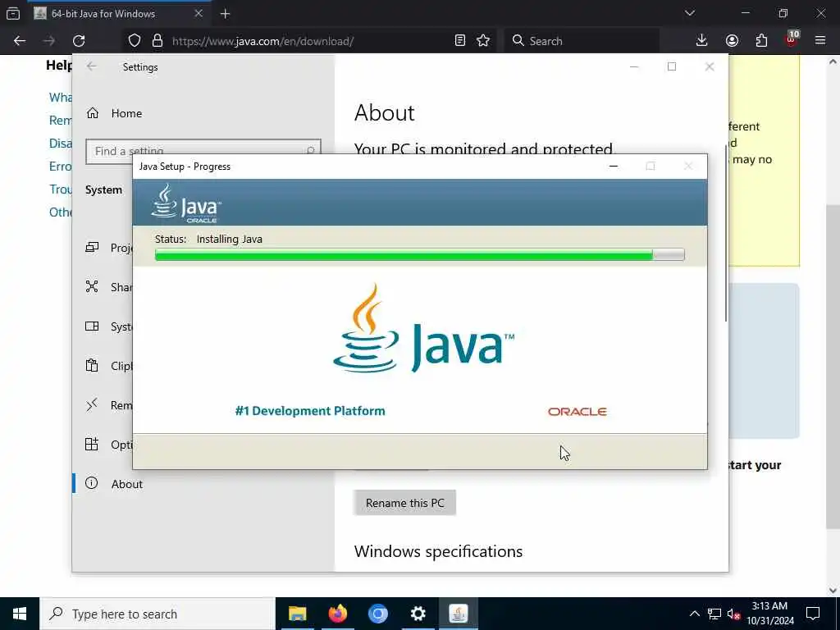Viewport: 840px width, 630px height.
Task: Minimize the Firefox window
Action: tap(745, 13)
